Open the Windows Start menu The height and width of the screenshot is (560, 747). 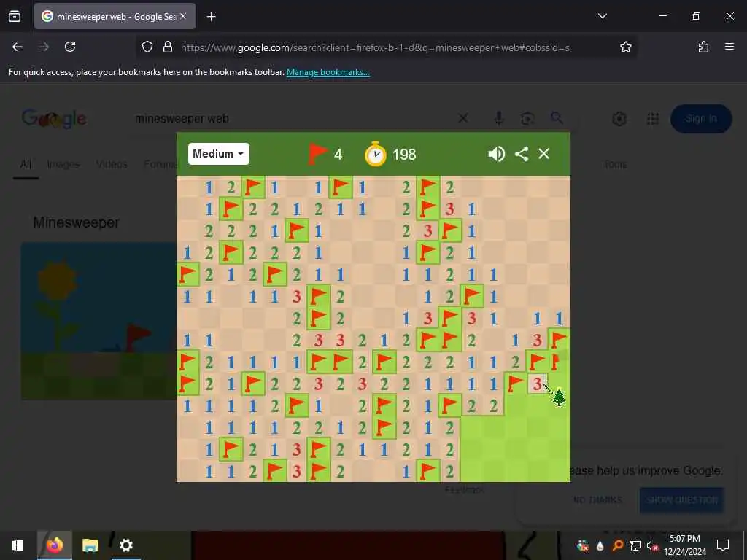coord(18,545)
